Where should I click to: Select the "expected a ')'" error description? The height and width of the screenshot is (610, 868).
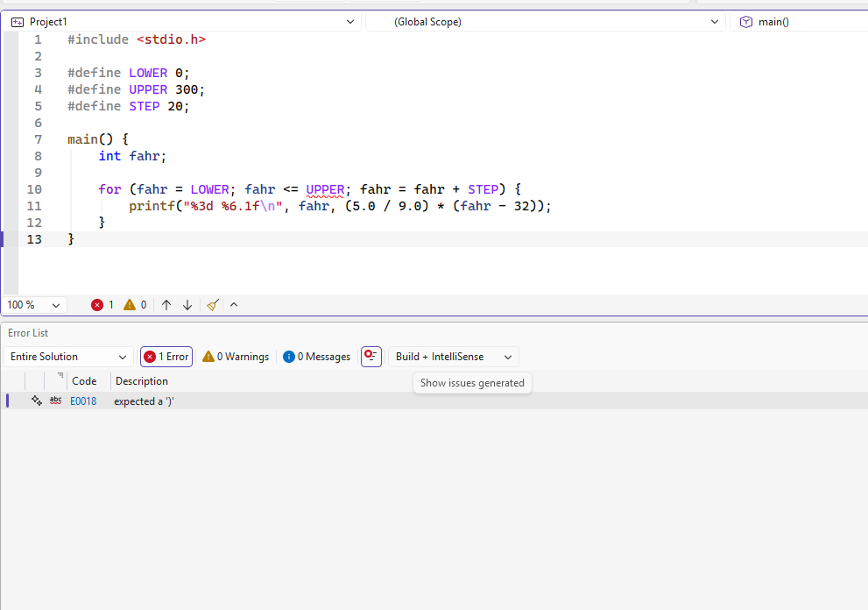tap(144, 401)
